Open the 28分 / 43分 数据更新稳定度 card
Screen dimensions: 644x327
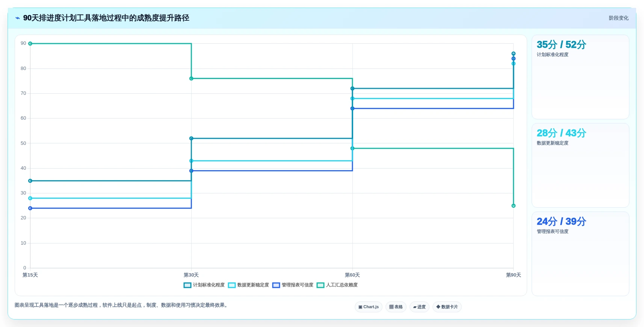coord(580,165)
